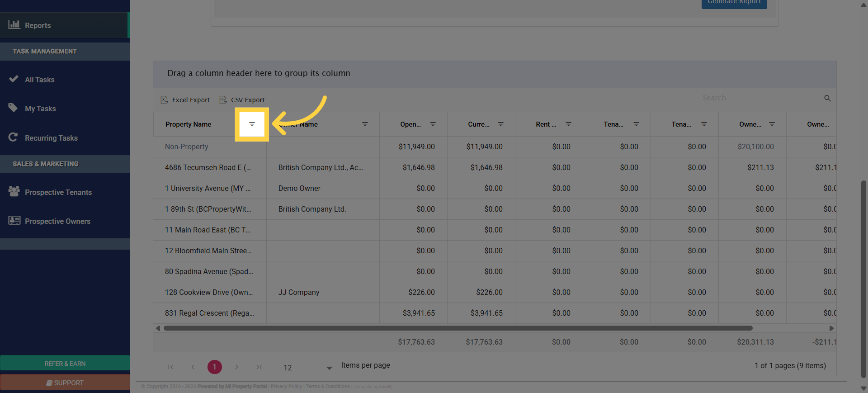Click the search magnifier icon
868x393 pixels.
pos(827,98)
